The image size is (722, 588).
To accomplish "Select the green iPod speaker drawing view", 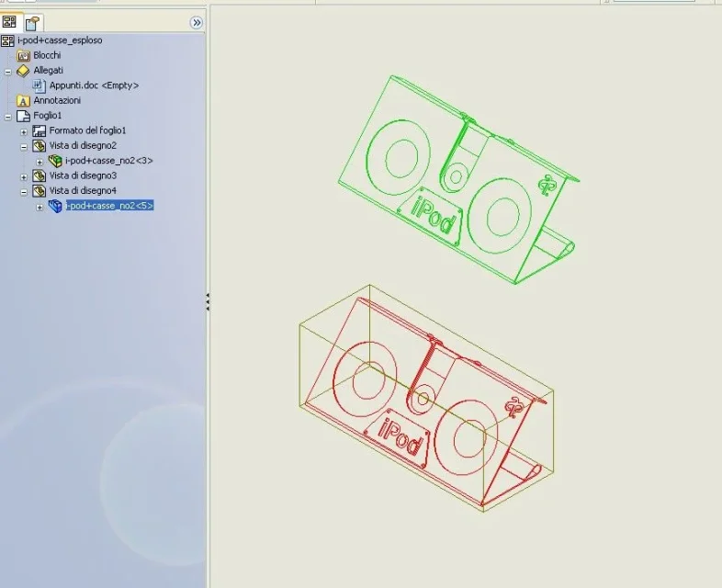I will coord(458,180).
